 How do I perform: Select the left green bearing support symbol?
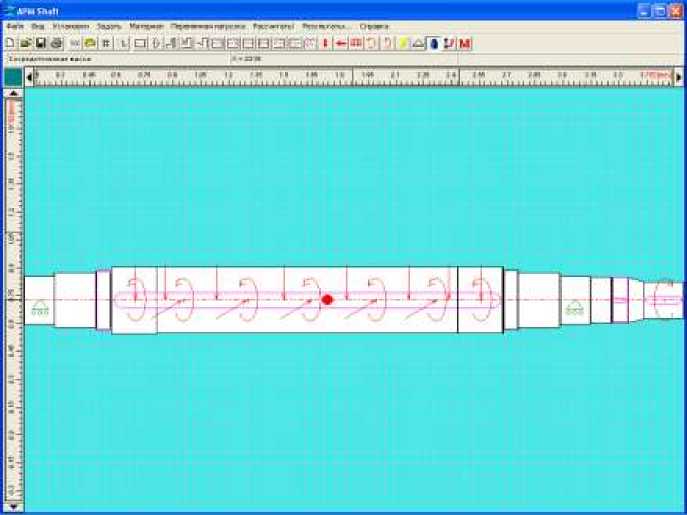pyautogui.click(x=40, y=308)
